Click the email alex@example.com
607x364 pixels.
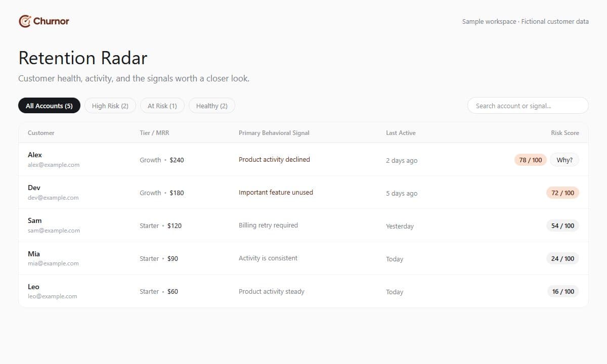coord(54,165)
